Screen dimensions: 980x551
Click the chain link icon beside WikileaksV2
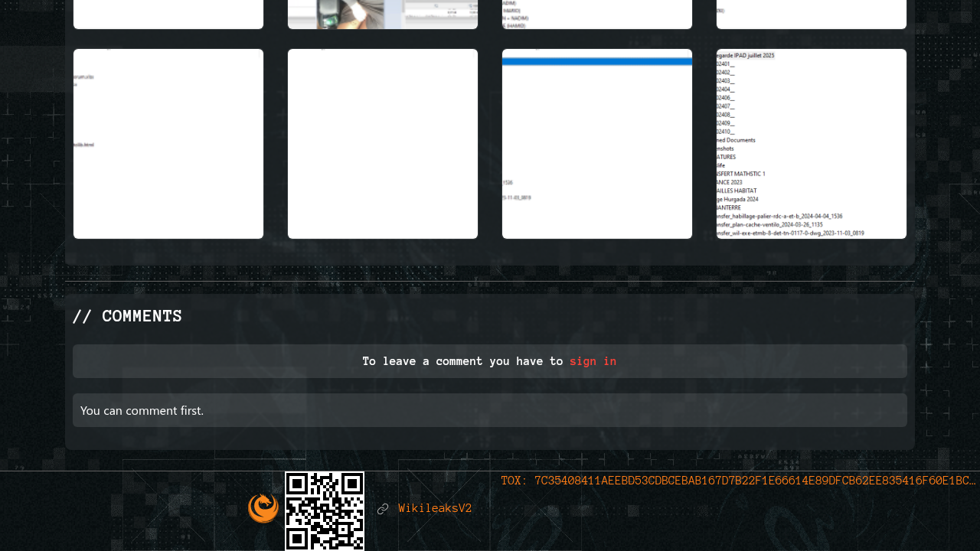point(383,509)
